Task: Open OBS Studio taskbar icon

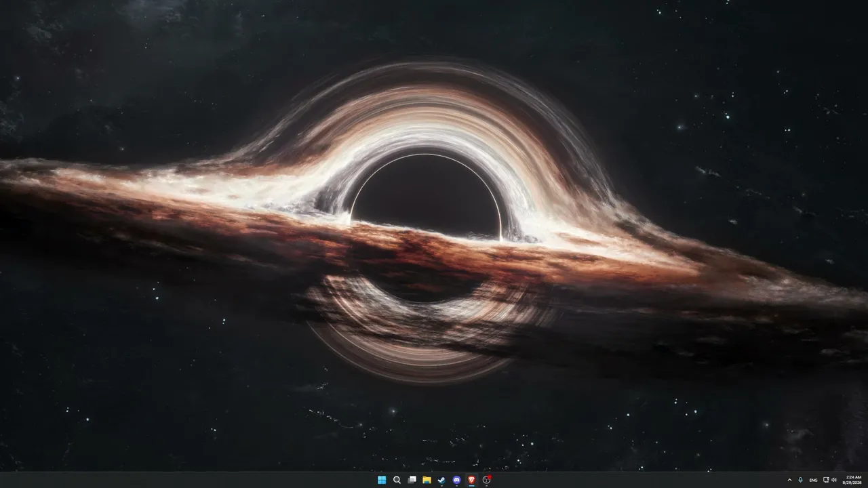Action: pos(486,480)
